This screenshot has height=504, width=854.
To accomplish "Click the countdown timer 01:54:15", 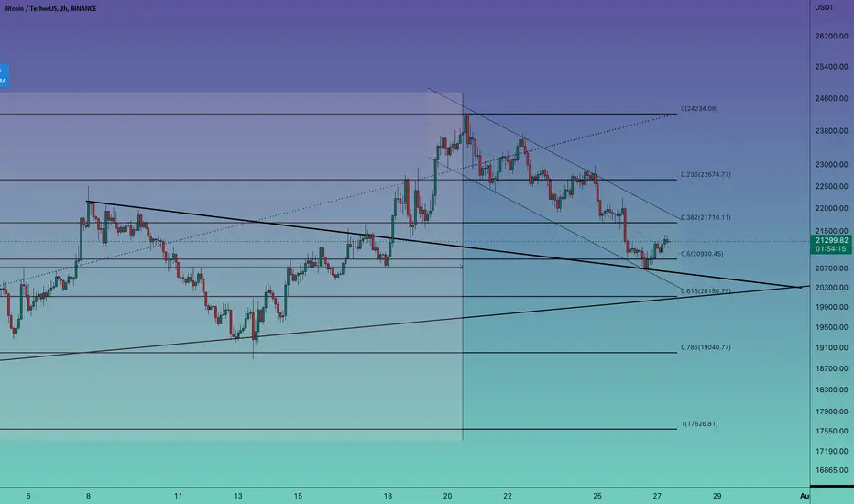I will pyautogui.click(x=832, y=249).
